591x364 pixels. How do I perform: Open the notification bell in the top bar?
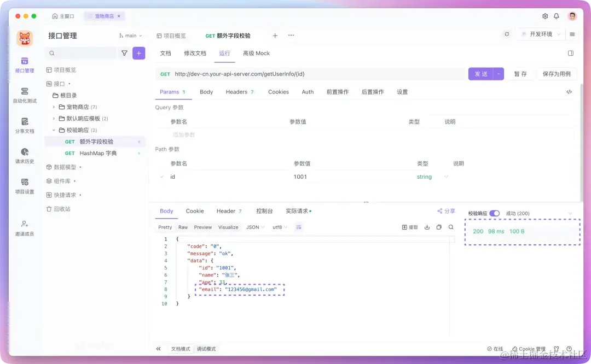coord(557,16)
